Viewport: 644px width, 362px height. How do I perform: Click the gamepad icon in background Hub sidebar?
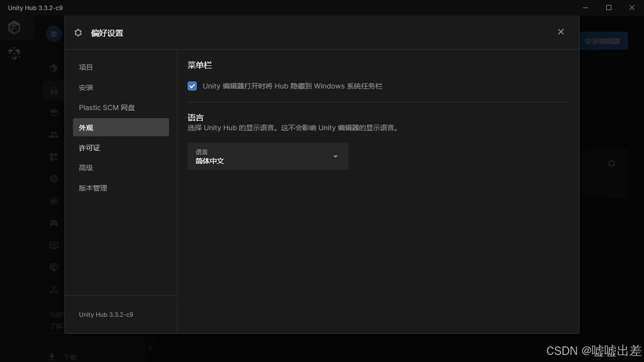pos(54,223)
